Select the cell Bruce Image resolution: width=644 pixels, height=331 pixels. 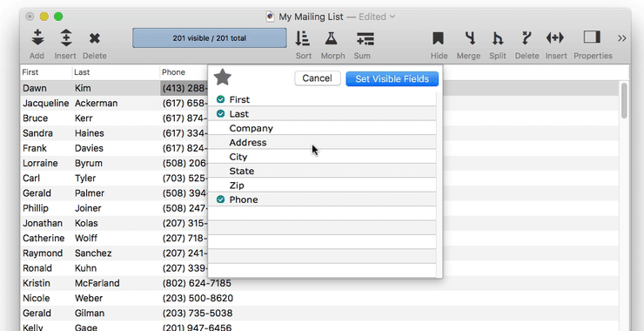point(35,118)
